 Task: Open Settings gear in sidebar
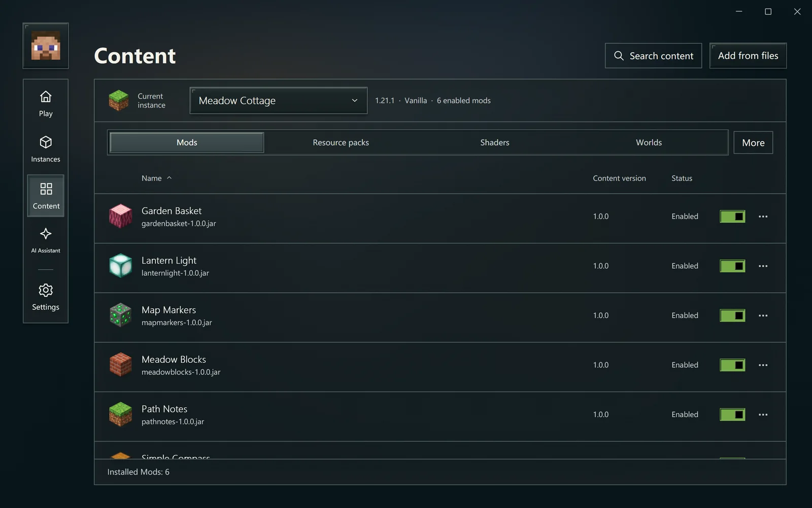(x=46, y=297)
